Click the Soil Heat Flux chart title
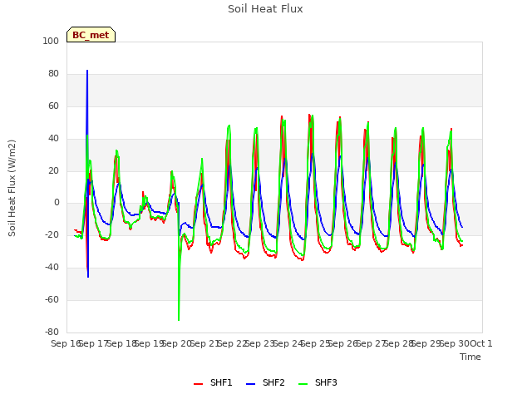 265,9
